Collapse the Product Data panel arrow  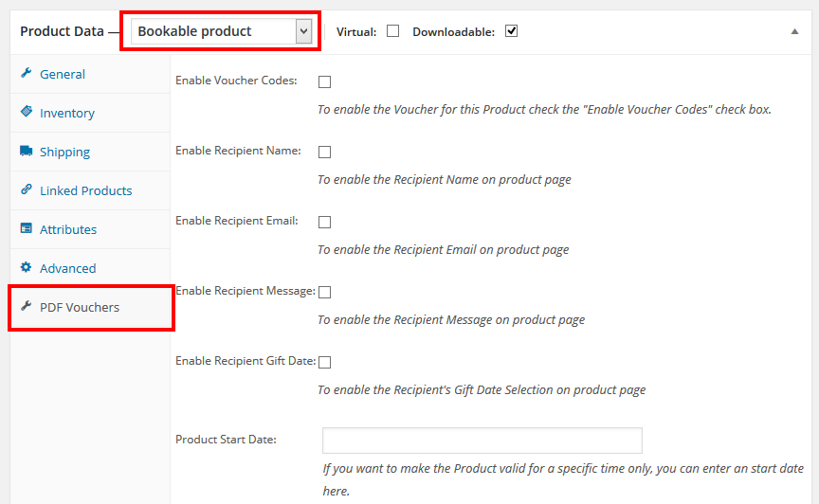point(794,31)
